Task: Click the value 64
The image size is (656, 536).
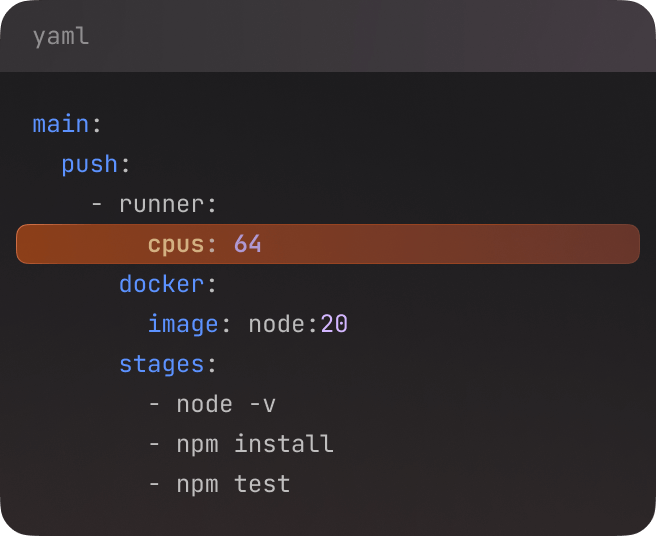Action: tap(248, 244)
